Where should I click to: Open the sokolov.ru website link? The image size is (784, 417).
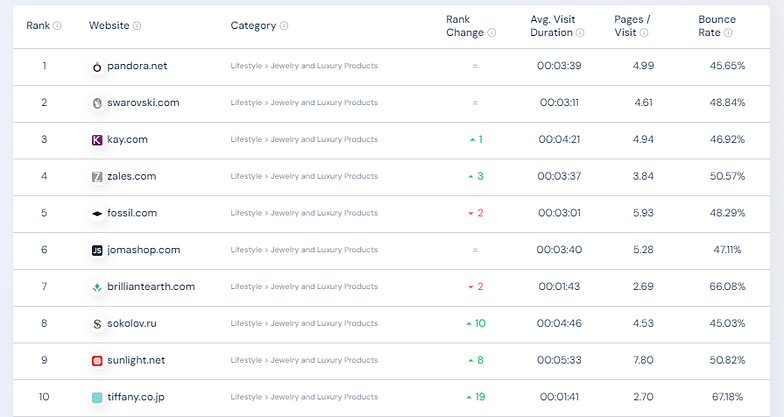(132, 324)
